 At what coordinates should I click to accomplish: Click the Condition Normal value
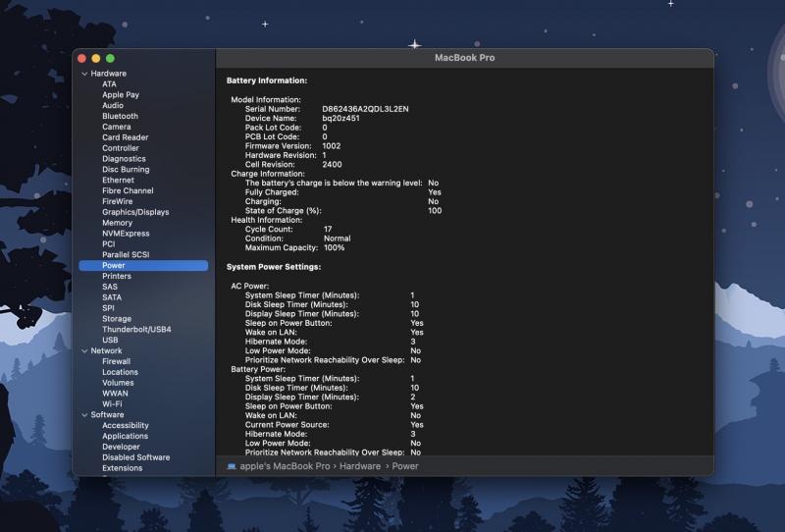[x=337, y=239]
